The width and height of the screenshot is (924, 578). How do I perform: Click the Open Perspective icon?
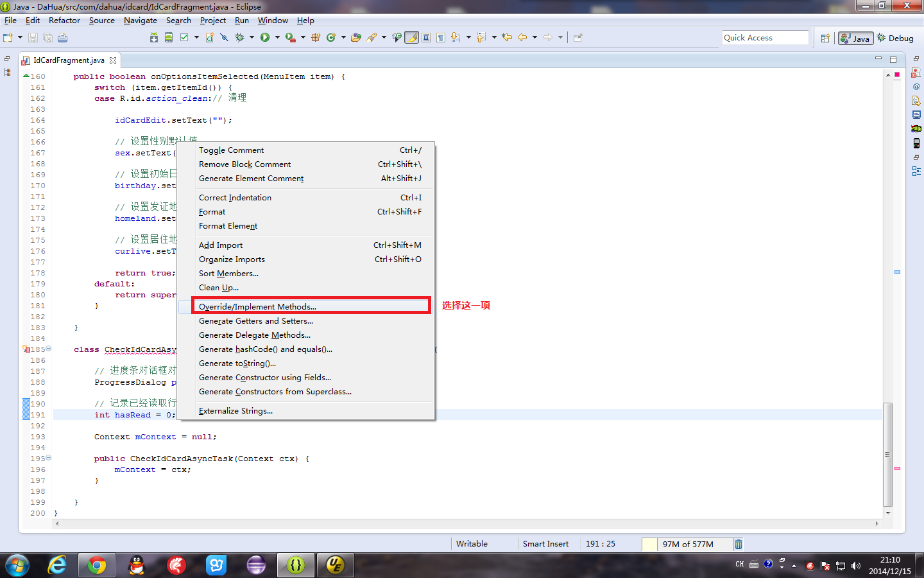click(x=825, y=39)
